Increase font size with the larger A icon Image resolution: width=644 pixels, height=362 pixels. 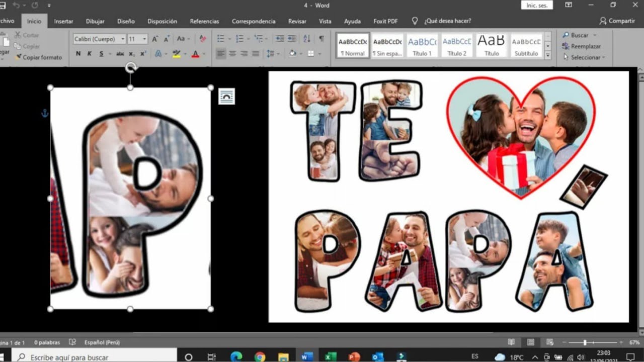[x=155, y=39]
